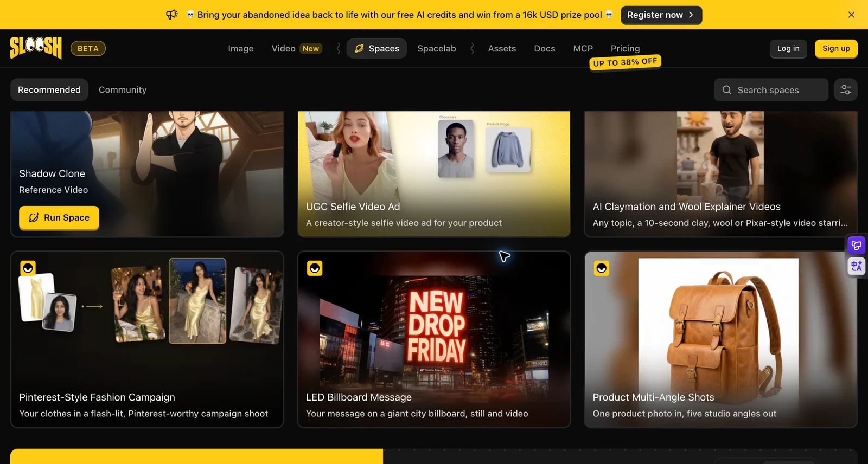
Task: Open Product Multi-Angle Shots card
Action: [720, 339]
